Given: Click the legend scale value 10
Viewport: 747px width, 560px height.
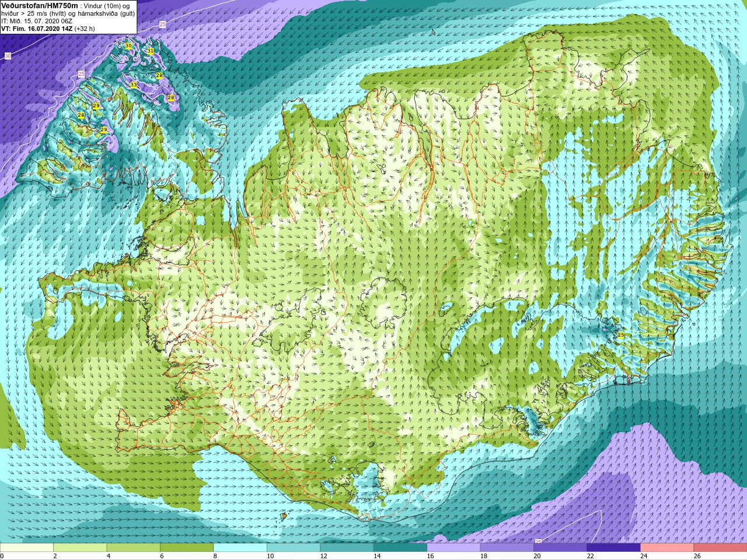Looking at the screenshot, I should point(270,556).
